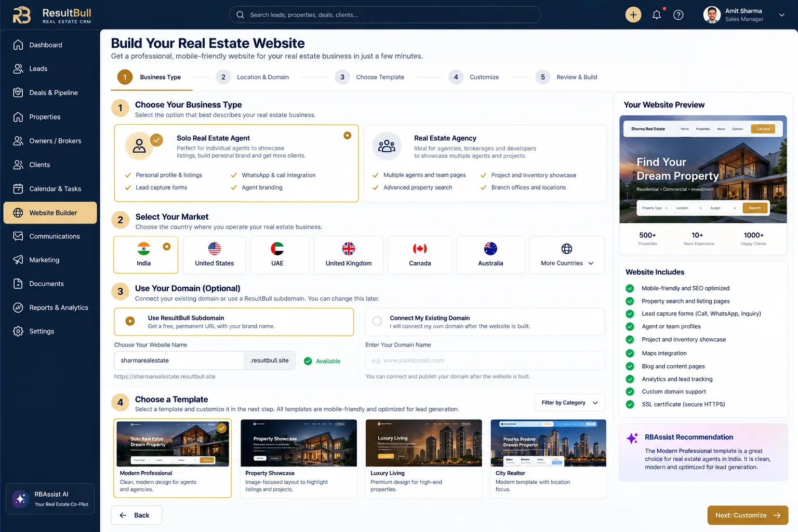Click Amit Sharma's profile avatar
798x532 pixels.
[711, 15]
